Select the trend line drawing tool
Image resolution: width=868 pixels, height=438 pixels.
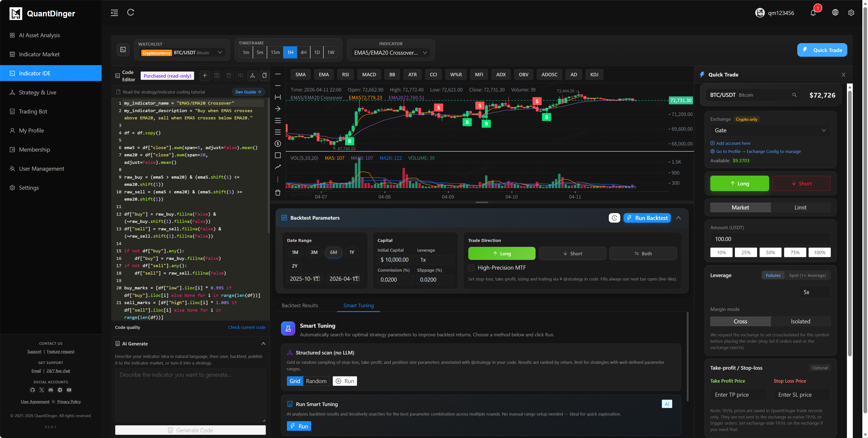point(278,167)
